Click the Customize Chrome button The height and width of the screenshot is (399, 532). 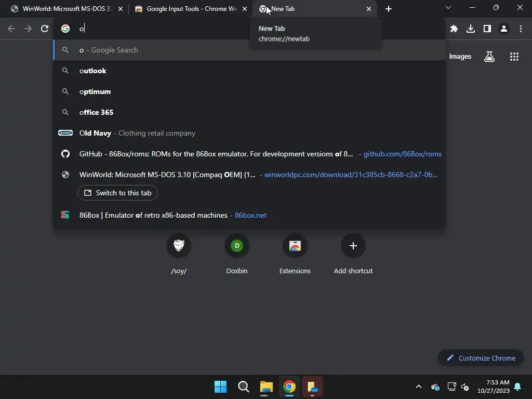click(481, 358)
